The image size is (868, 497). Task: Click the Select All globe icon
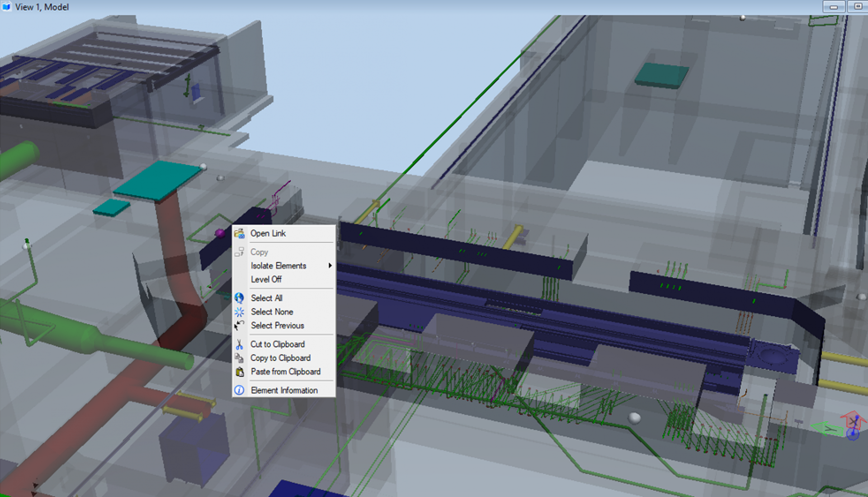239,298
